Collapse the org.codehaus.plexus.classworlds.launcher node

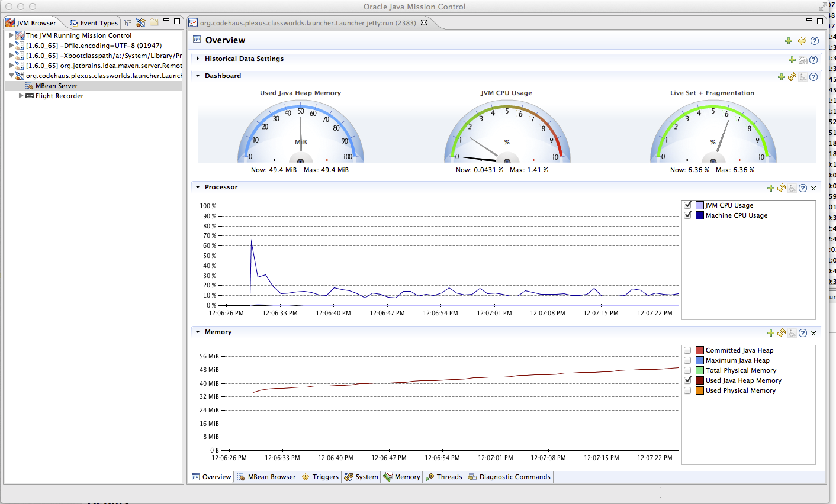click(x=11, y=76)
